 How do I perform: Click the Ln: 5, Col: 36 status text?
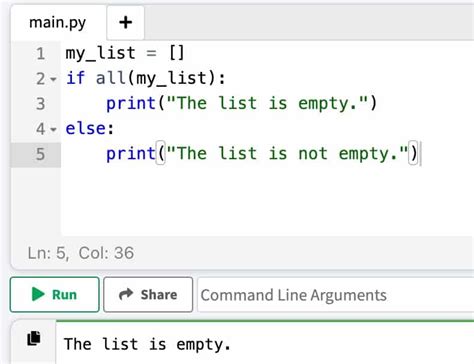pos(81,253)
